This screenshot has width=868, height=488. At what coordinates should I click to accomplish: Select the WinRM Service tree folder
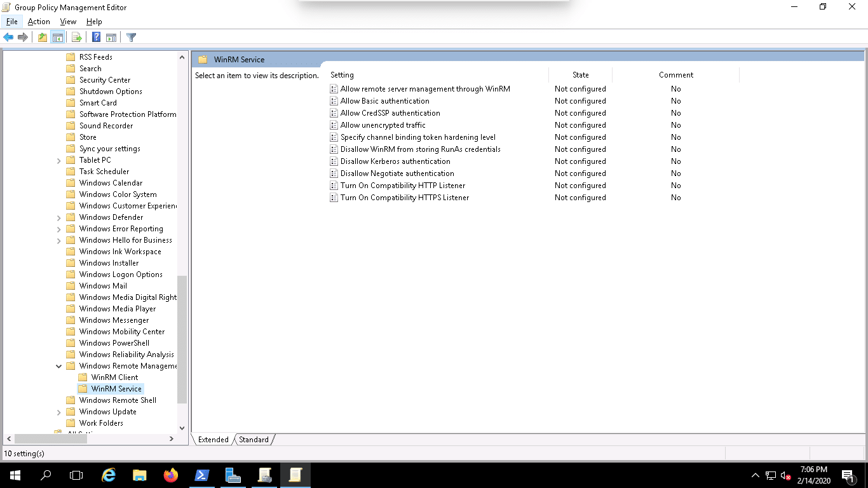tap(116, 389)
